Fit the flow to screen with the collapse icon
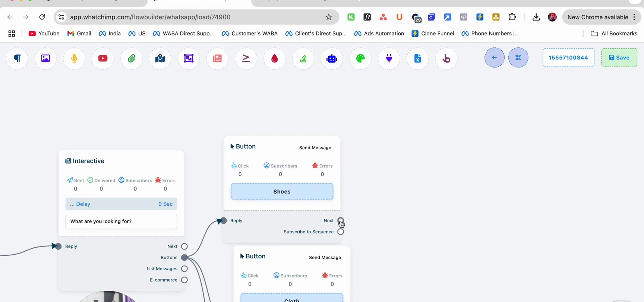 pyautogui.click(x=518, y=57)
